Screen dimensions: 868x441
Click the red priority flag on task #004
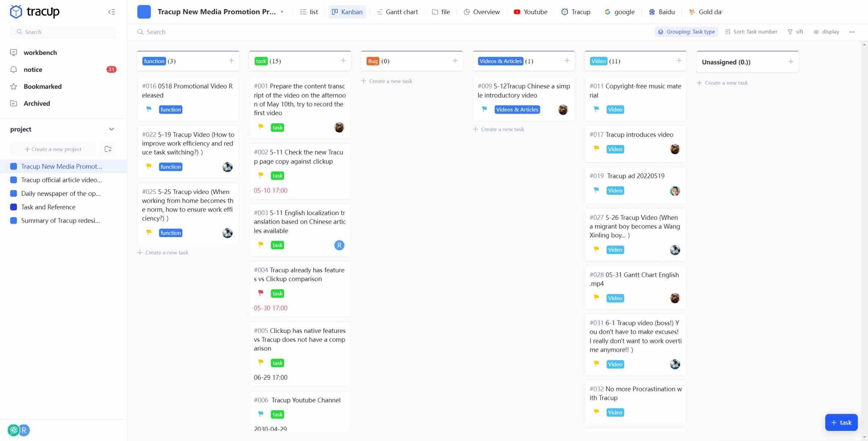coord(261,293)
